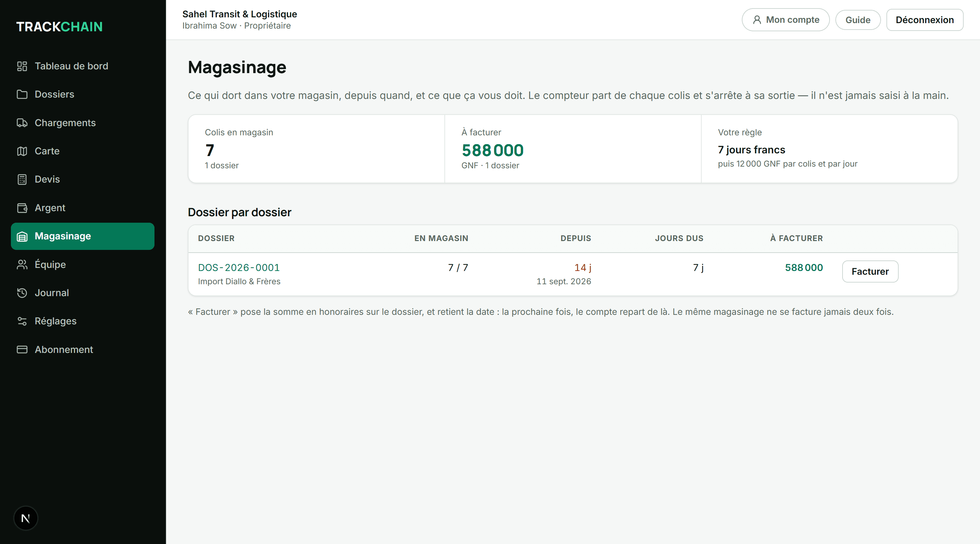Open the Guide

click(x=858, y=20)
